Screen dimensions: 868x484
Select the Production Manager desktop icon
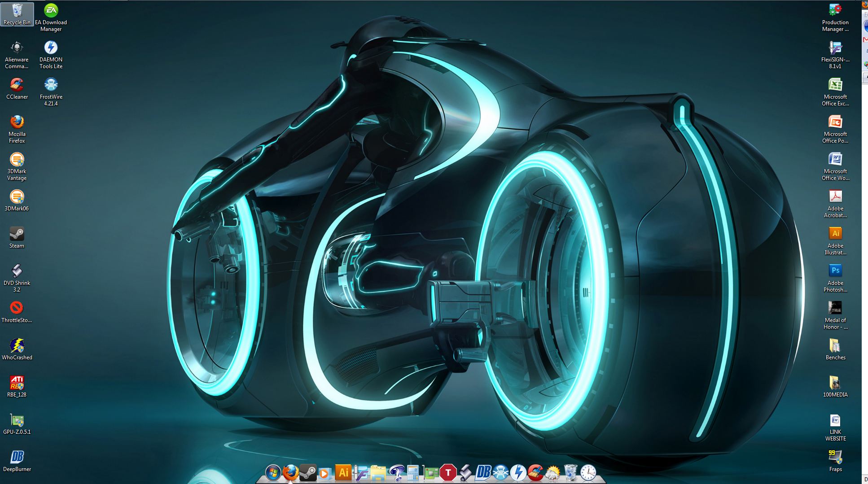point(835,17)
